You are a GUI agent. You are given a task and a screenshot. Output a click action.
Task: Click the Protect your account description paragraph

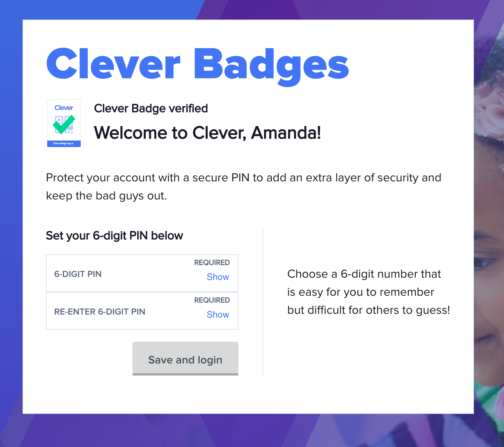pos(243,187)
